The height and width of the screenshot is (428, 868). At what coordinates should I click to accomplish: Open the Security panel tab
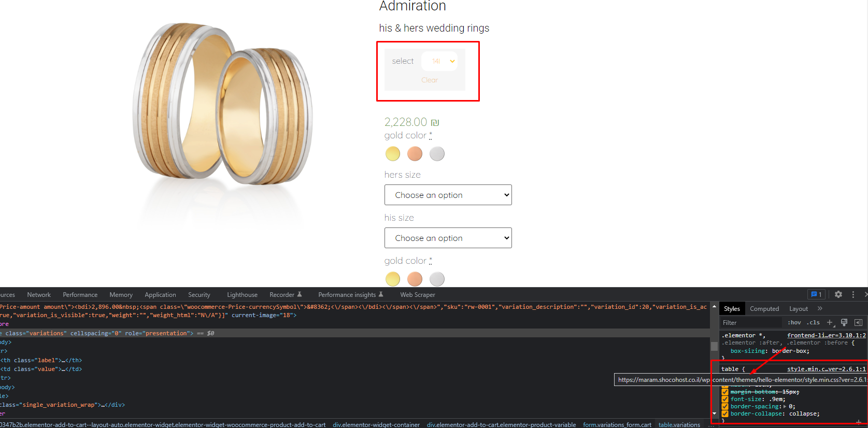click(x=199, y=294)
